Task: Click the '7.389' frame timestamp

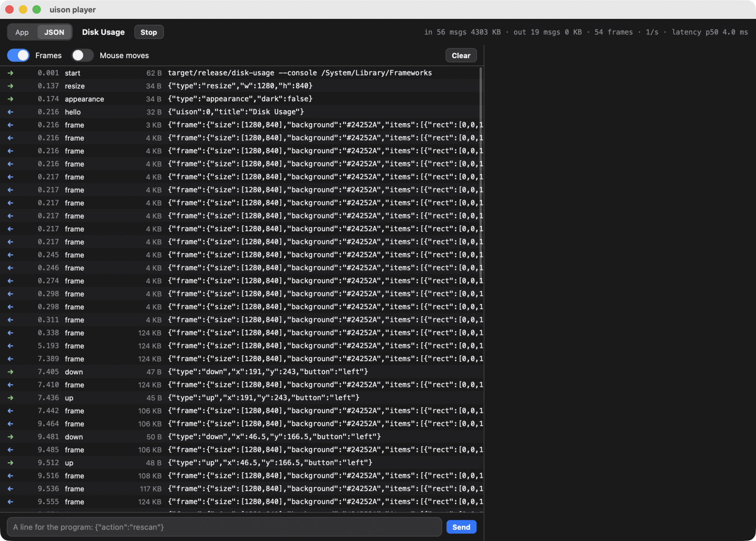Action: (x=48, y=359)
